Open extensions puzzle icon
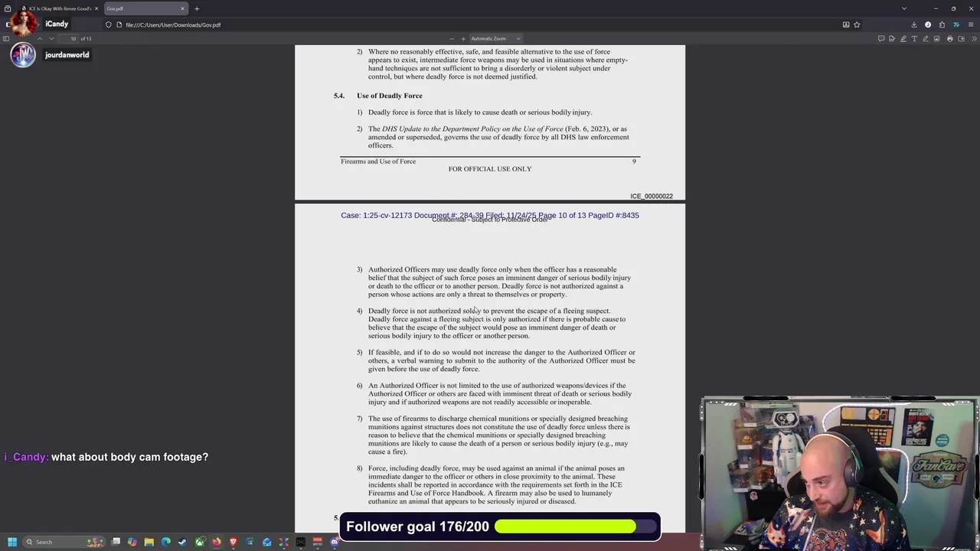The width and height of the screenshot is (980, 551). point(942,24)
